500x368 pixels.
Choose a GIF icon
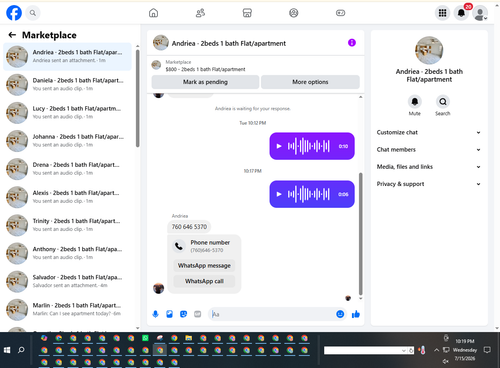(198, 314)
